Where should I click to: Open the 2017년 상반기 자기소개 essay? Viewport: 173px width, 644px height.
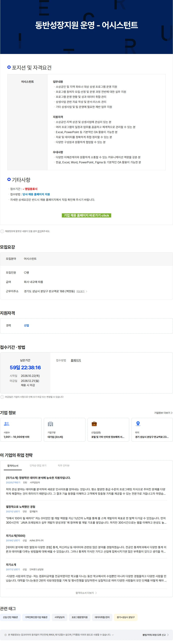(11, 565)
